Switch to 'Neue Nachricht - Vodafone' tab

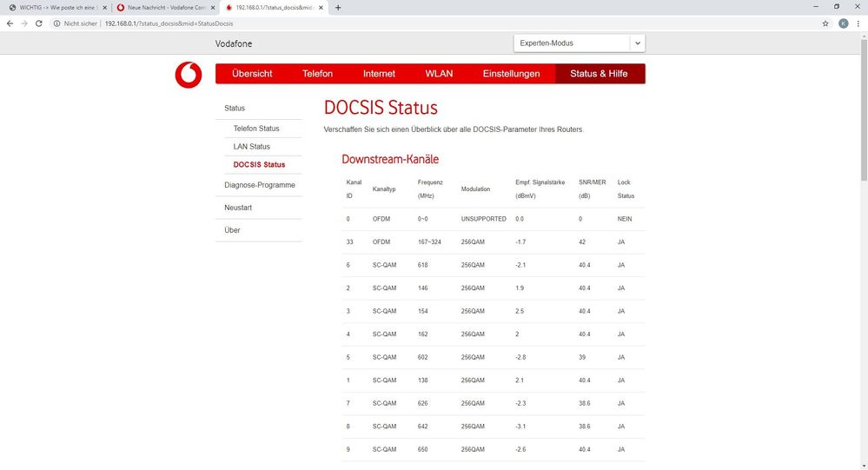[166, 8]
